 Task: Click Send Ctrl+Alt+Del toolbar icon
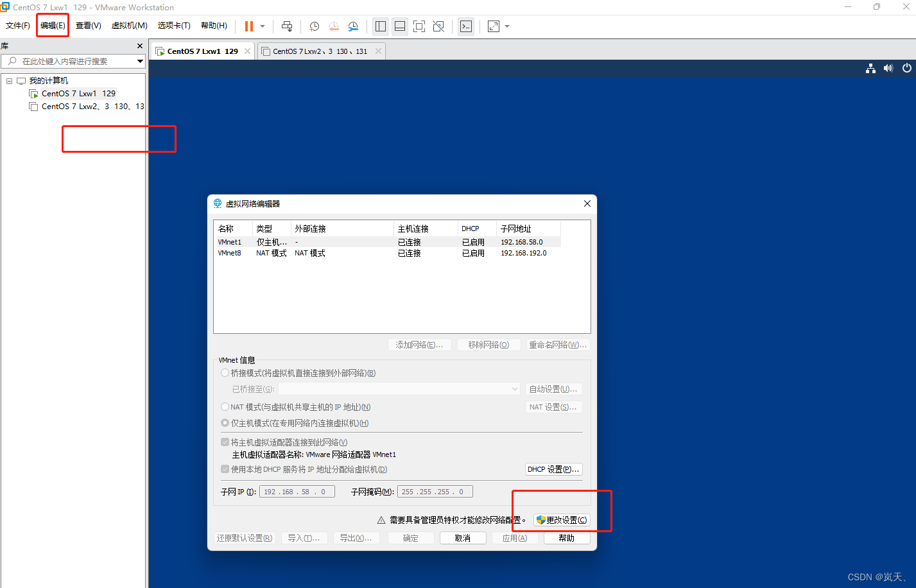click(287, 26)
